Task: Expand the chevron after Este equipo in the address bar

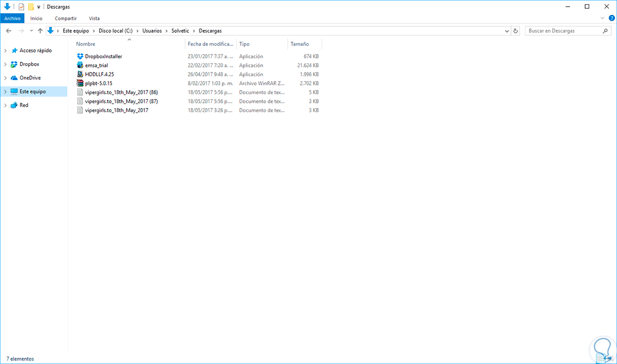Action: 94,31
